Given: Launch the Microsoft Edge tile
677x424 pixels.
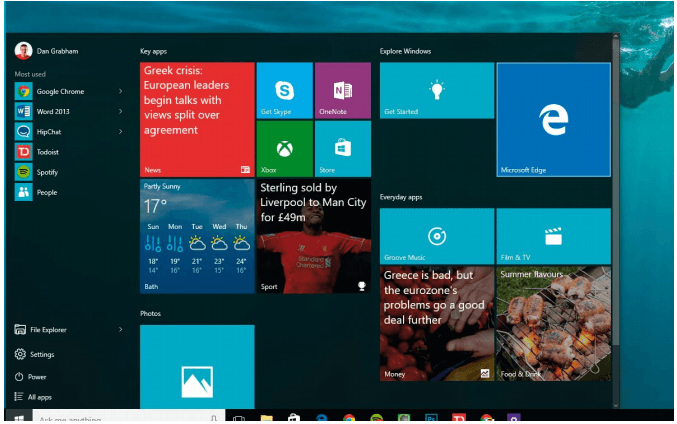Looking at the screenshot, I should (554, 120).
